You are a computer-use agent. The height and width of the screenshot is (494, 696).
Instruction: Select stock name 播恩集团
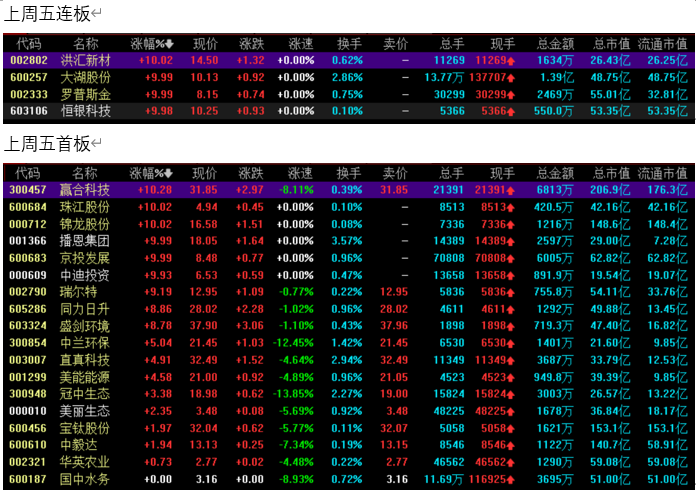click(84, 241)
